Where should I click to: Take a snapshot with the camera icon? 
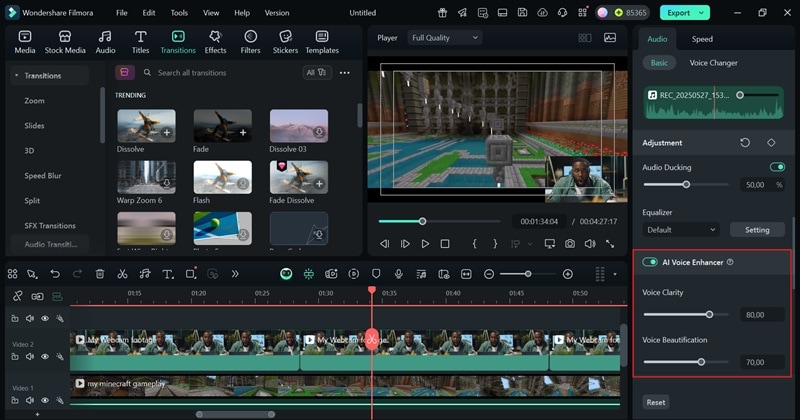click(569, 244)
